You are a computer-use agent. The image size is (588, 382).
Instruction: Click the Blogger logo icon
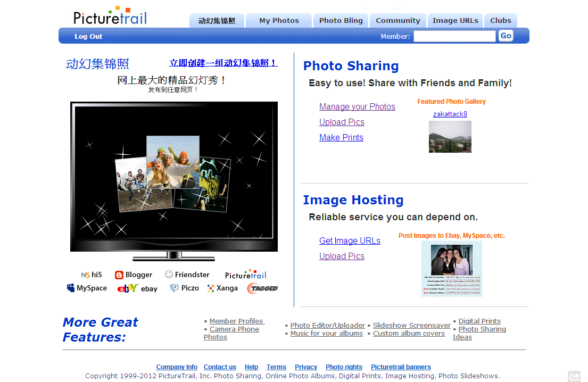pos(119,275)
